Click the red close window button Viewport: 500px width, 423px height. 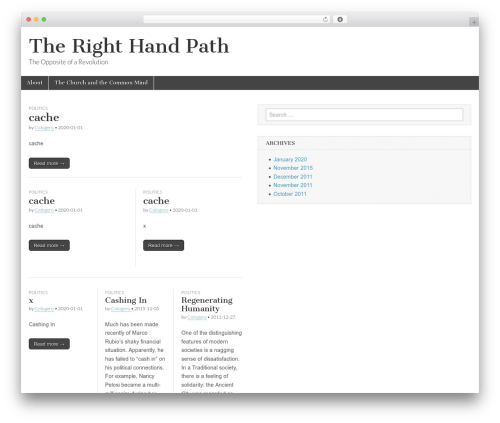29,20
